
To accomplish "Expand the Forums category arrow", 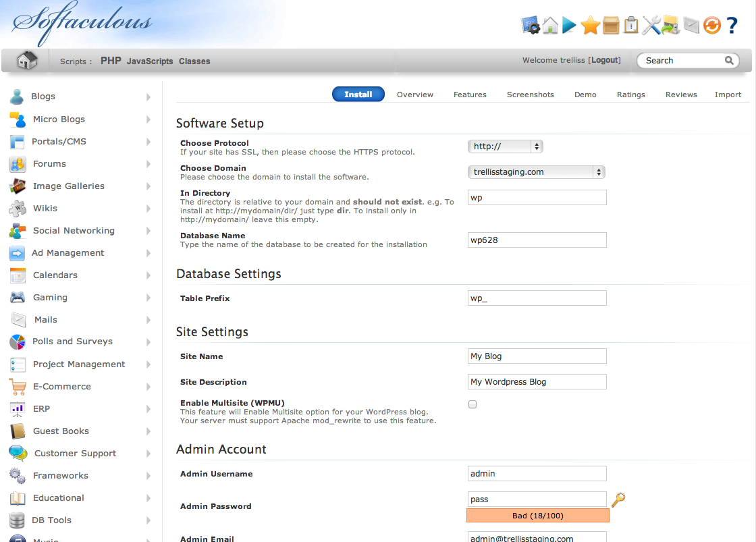I will [148, 164].
